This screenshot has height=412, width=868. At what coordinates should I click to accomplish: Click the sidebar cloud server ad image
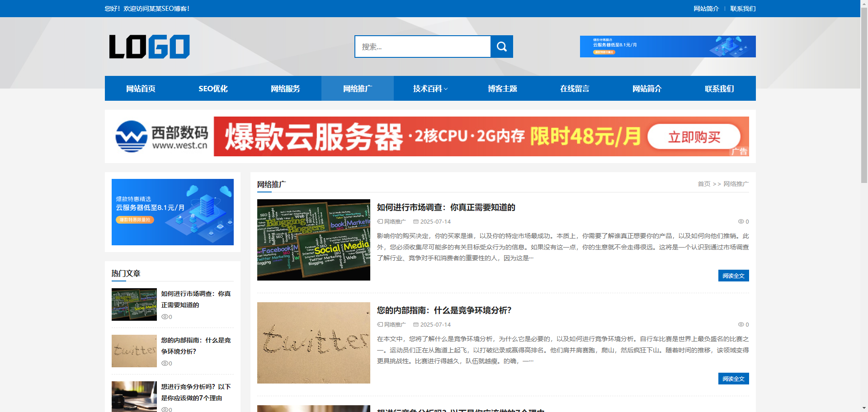(173, 212)
